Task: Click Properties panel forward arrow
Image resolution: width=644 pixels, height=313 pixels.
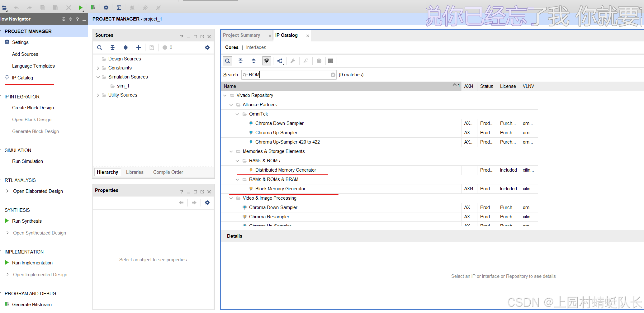Action: pos(194,203)
